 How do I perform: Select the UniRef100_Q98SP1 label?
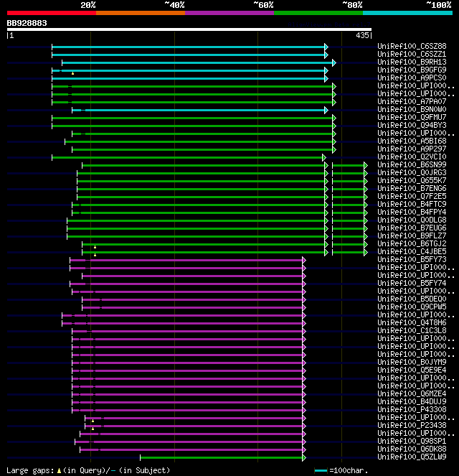[412, 441]
